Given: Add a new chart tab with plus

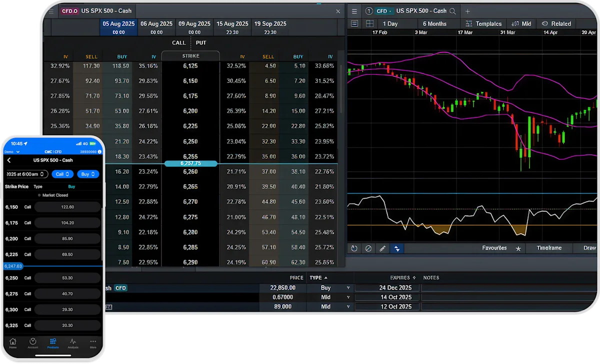Looking at the screenshot, I should [467, 11].
